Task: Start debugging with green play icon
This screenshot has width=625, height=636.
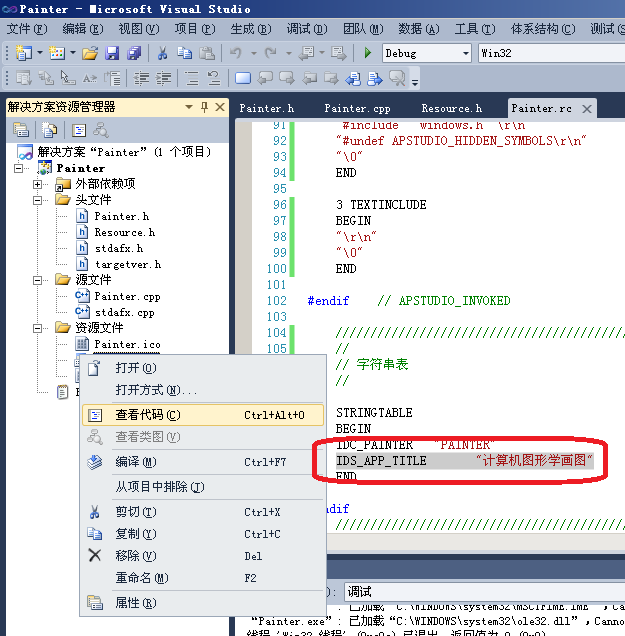Action: coord(367,53)
